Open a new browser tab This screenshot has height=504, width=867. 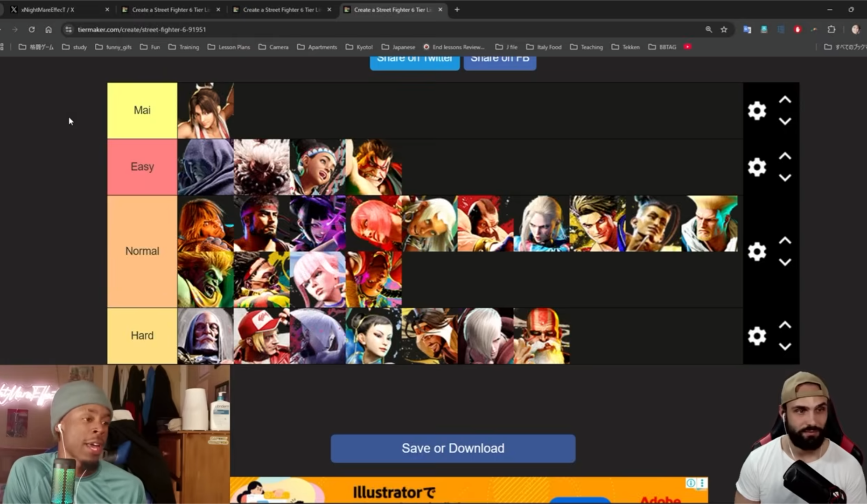(457, 9)
